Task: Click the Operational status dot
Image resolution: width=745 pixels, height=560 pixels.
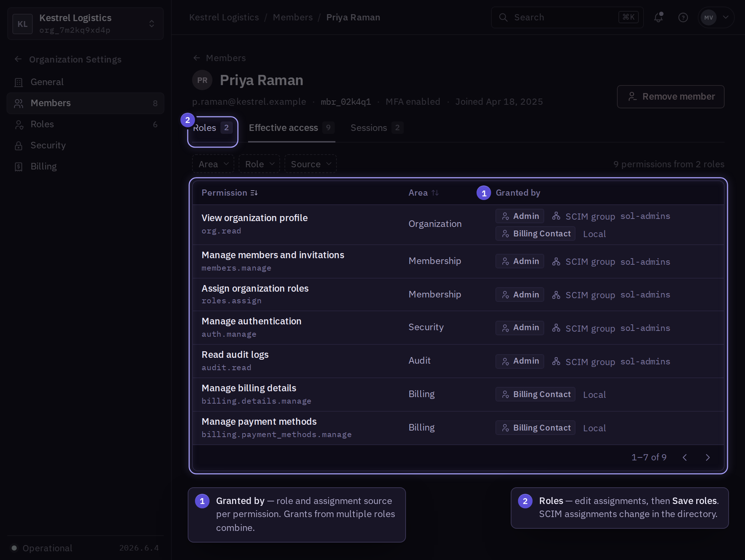Action: [14, 548]
